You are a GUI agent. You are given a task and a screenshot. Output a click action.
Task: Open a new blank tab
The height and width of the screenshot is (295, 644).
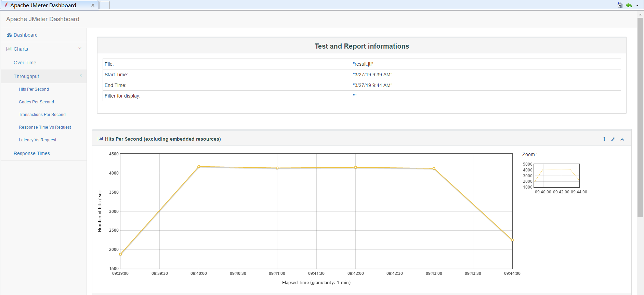[x=105, y=5]
